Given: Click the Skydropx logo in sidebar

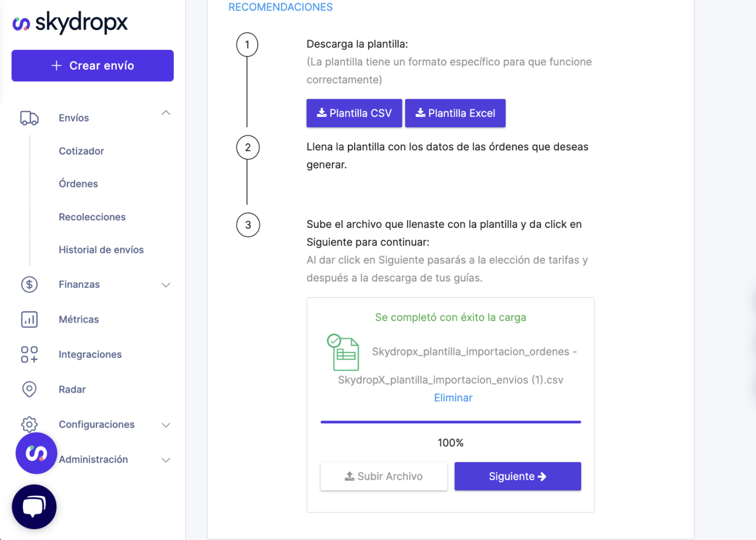Looking at the screenshot, I should (x=70, y=23).
